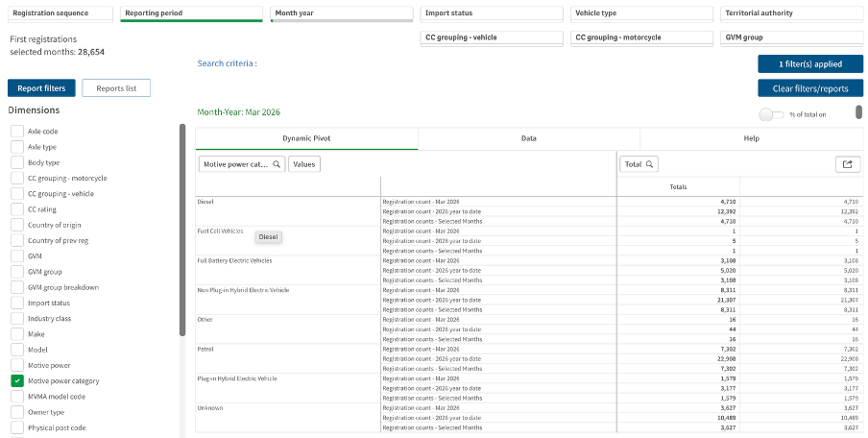Screen dimensions: 868x438
Task: Select Fuel Cell Vehicles row label
Action: (220, 231)
